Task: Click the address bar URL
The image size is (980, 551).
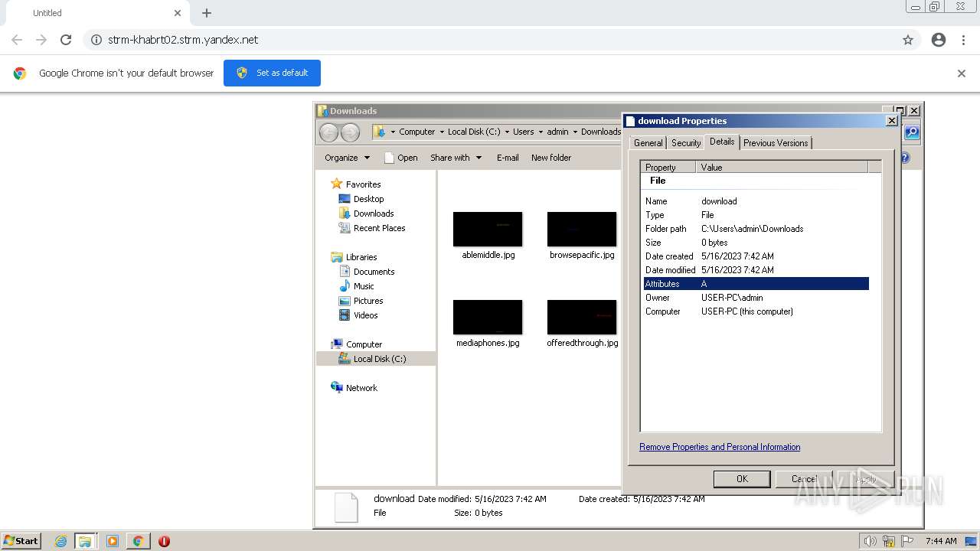Action: click(183, 40)
